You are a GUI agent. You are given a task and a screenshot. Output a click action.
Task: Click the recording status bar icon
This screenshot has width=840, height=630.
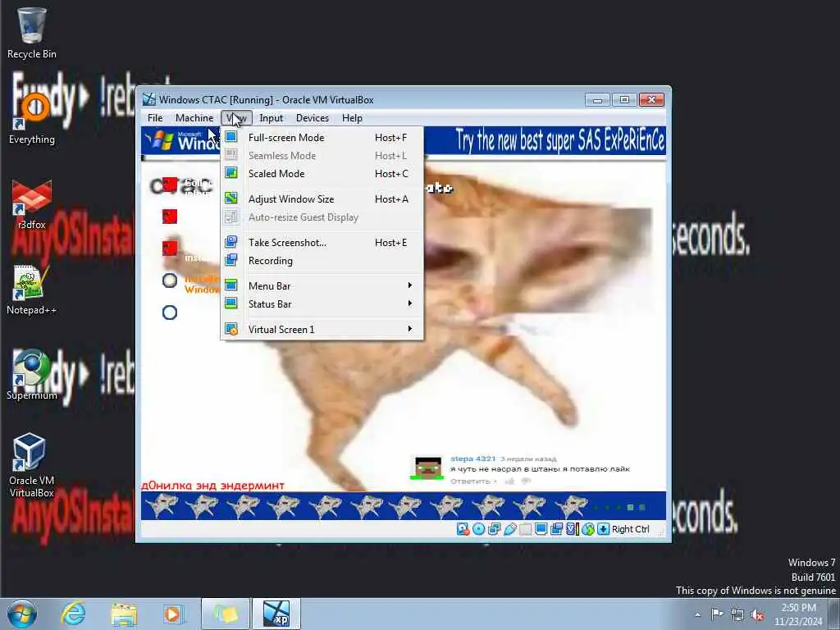click(557, 529)
